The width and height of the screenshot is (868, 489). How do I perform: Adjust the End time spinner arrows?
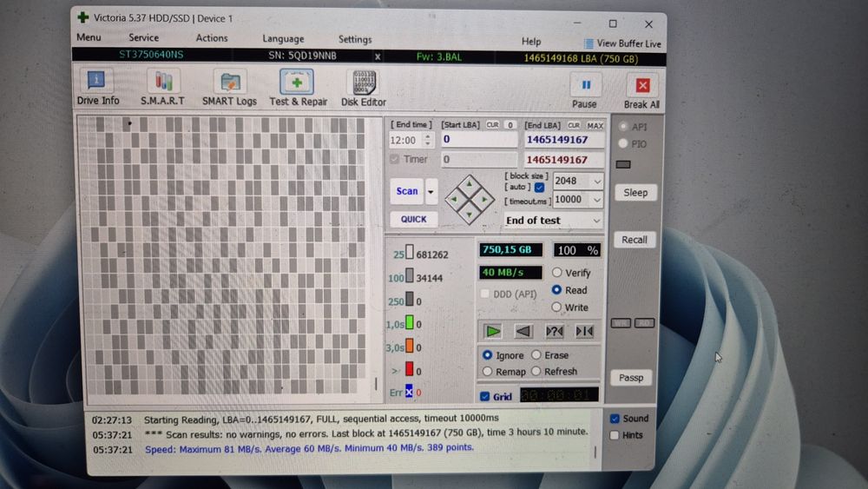coord(427,140)
